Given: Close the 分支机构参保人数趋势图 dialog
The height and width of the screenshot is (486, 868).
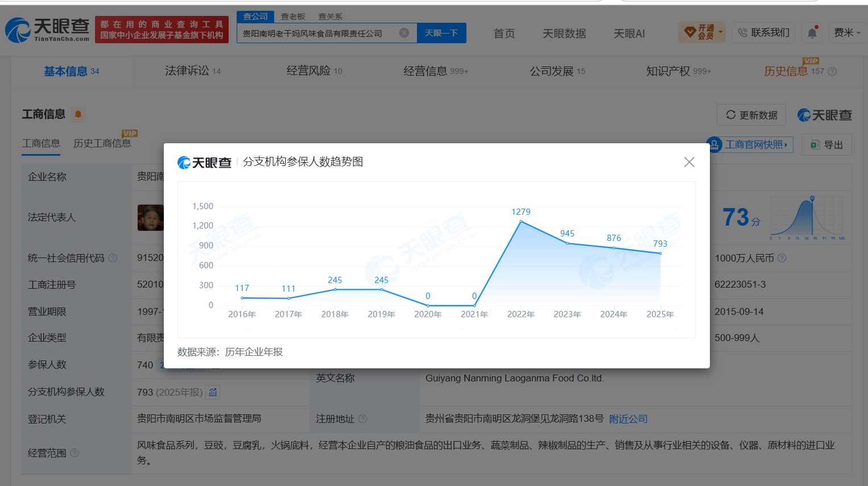Looking at the screenshot, I should click(x=689, y=162).
